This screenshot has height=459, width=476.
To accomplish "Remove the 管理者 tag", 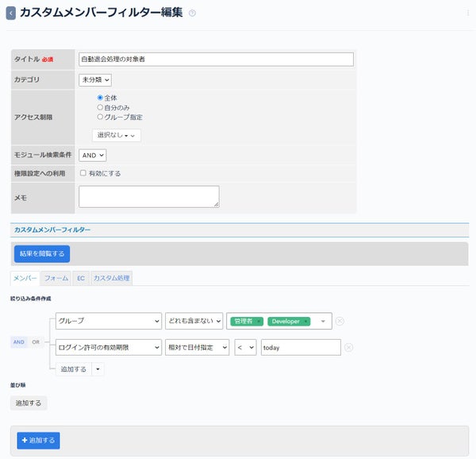I will coord(259,322).
